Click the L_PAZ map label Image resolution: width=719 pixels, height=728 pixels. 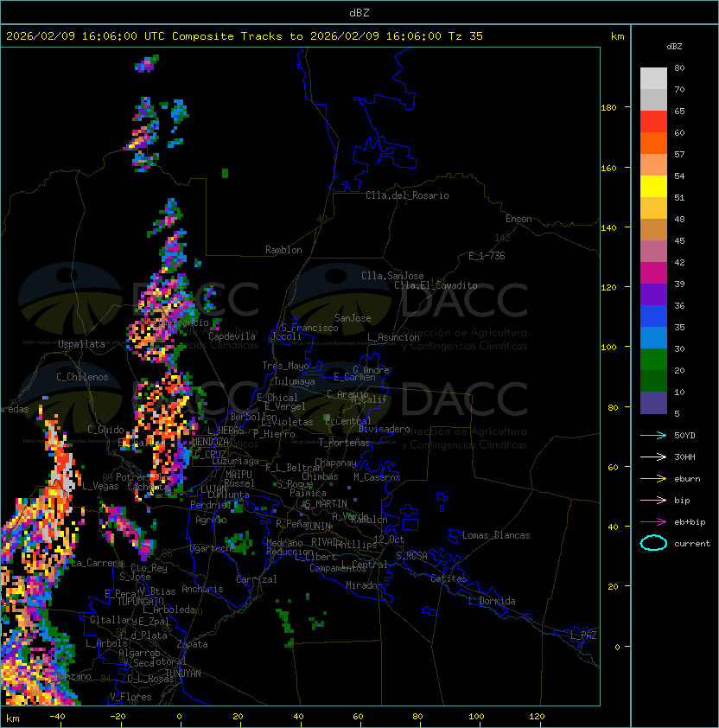point(583,635)
